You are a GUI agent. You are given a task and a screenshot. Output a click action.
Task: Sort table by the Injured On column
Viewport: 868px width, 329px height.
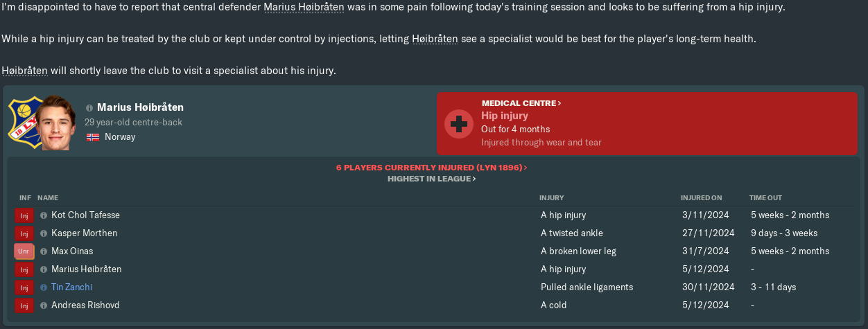[x=701, y=198]
